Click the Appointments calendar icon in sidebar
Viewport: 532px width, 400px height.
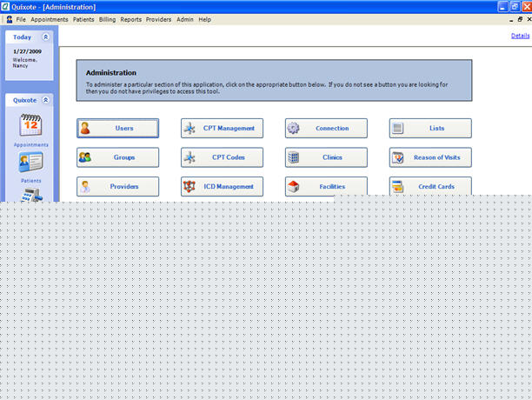point(31,125)
